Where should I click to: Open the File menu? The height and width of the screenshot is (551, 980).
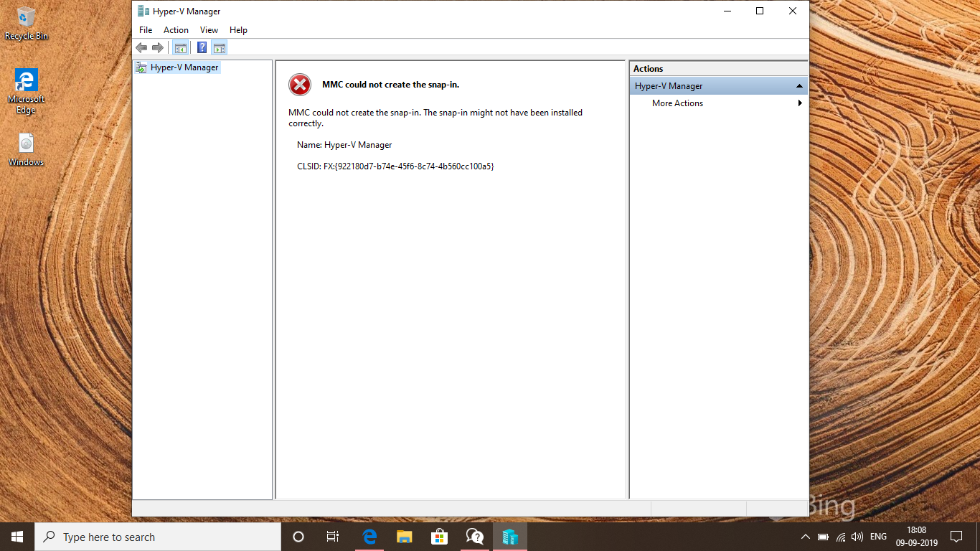pos(146,30)
